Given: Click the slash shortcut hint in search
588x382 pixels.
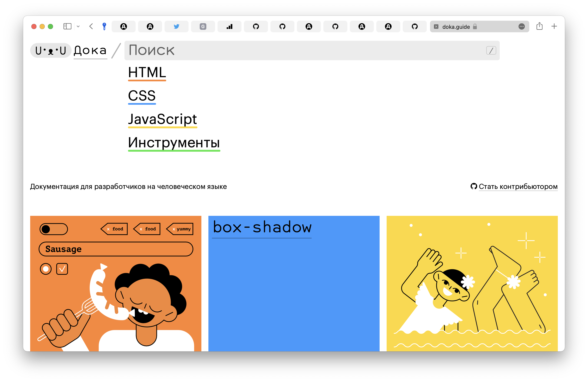Looking at the screenshot, I should pos(491,50).
